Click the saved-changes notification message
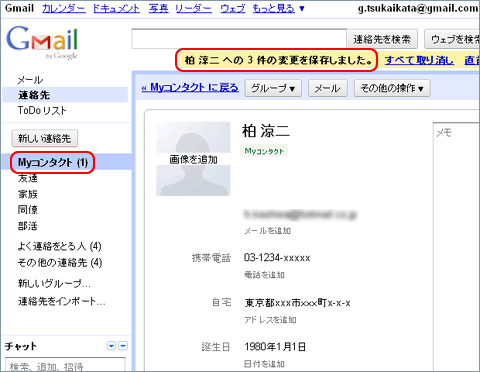Viewport: 480px width, 372px height. (277, 60)
